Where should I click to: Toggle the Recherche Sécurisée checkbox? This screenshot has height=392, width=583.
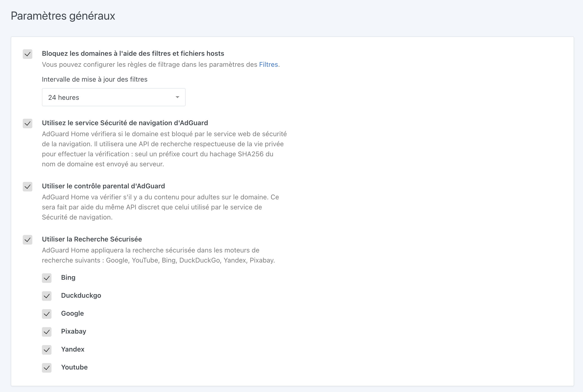[28, 240]
